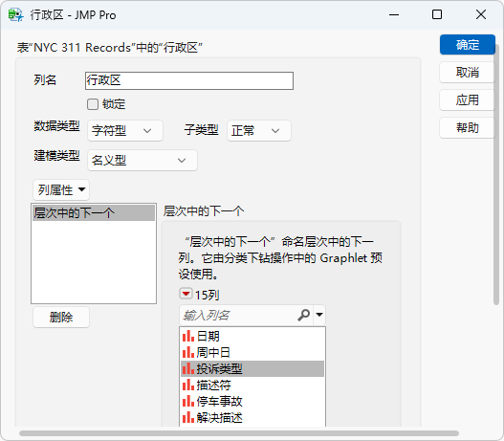Maximize the 行政区 window
Viewport: 504px width, 441px height.
437,14
